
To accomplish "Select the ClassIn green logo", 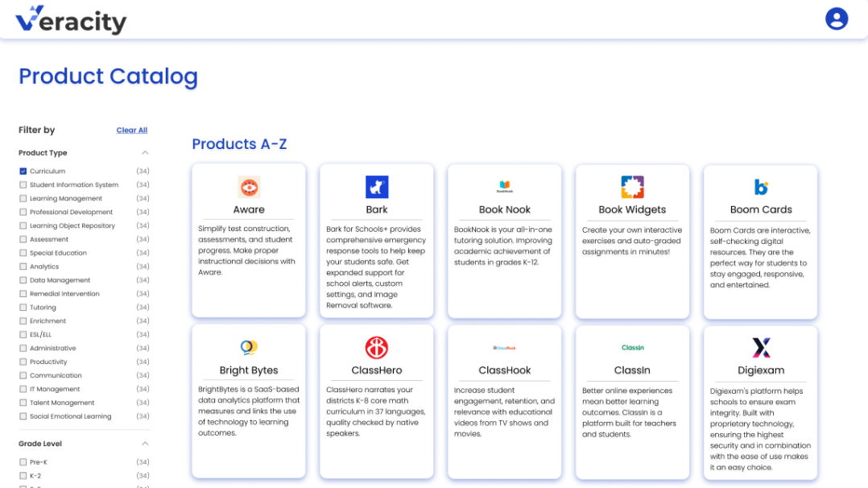I will click(632, 348).
